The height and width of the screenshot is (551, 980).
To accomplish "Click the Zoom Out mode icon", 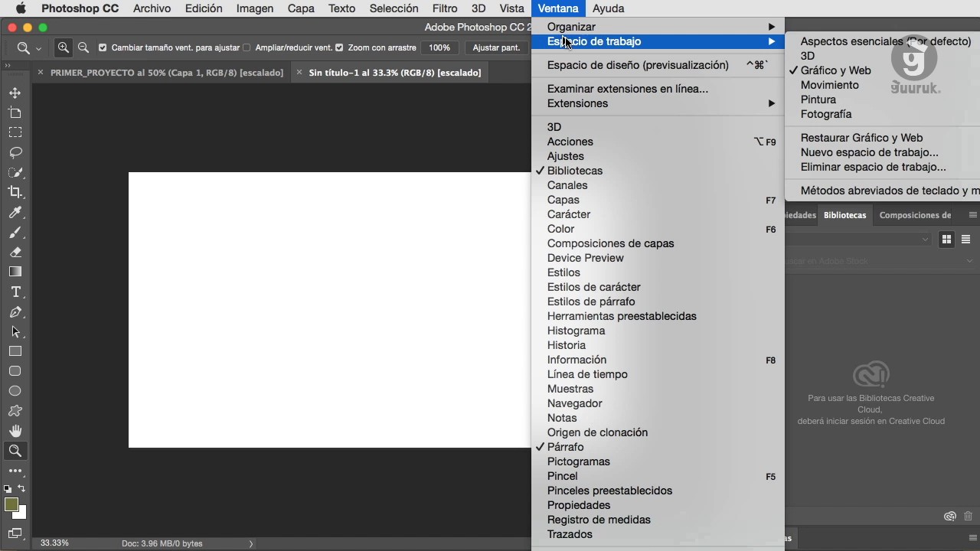I will 83,47.
